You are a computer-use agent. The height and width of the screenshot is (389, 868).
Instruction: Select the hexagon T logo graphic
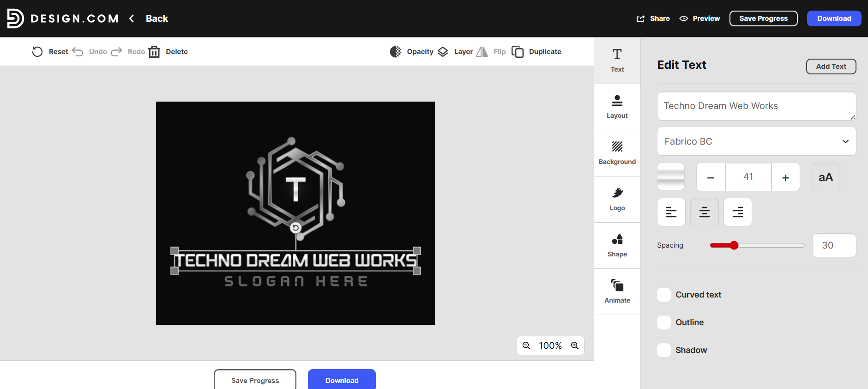click(295, 188)
